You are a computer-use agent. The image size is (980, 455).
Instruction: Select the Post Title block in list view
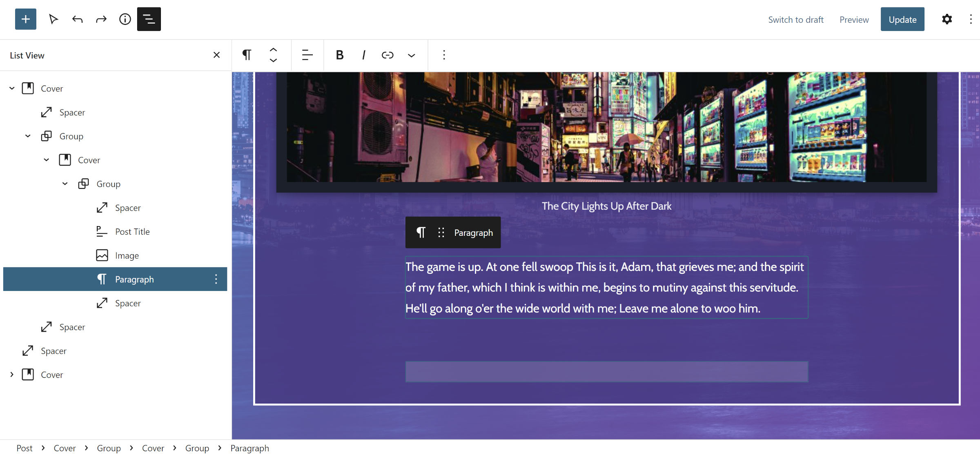point(131,231)
